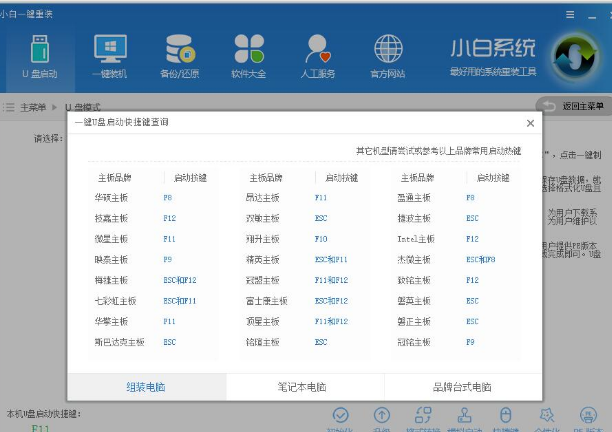Screen dimensions: 612x432
Task: Click the 初始化 checkmark icon at bottom
Action: (340, 414)
